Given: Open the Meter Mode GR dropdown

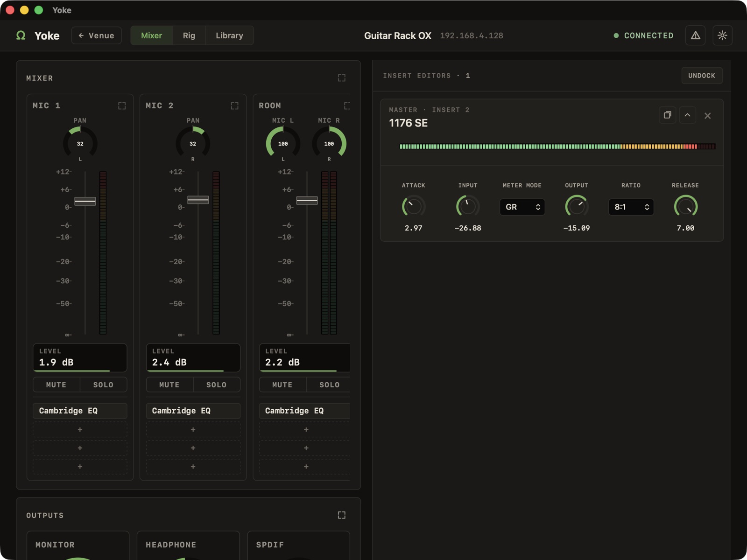Looking at the screenshot, I should tap(522, 207).
